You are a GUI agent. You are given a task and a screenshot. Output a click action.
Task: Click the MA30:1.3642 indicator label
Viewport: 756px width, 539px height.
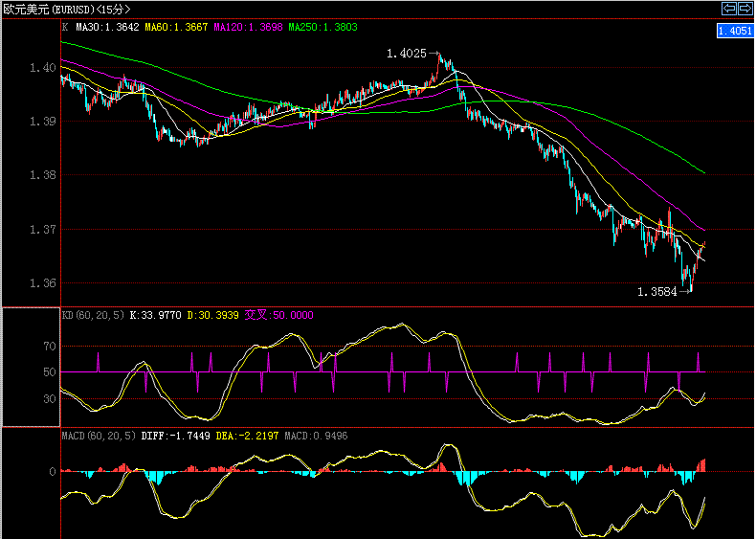tap(107, 27)
